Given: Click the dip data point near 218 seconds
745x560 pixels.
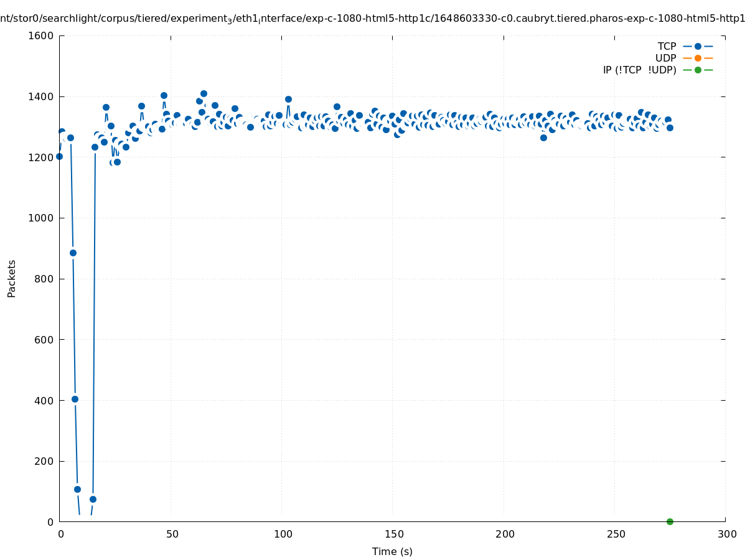Looking at the screenshot, I should point(543,138).
